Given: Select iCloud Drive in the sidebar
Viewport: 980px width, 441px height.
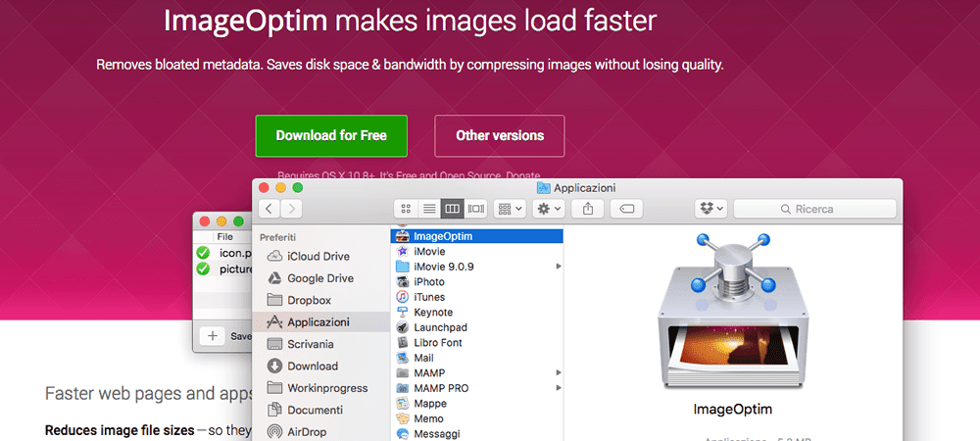Looking at the screenshot, I should [320, 256].
